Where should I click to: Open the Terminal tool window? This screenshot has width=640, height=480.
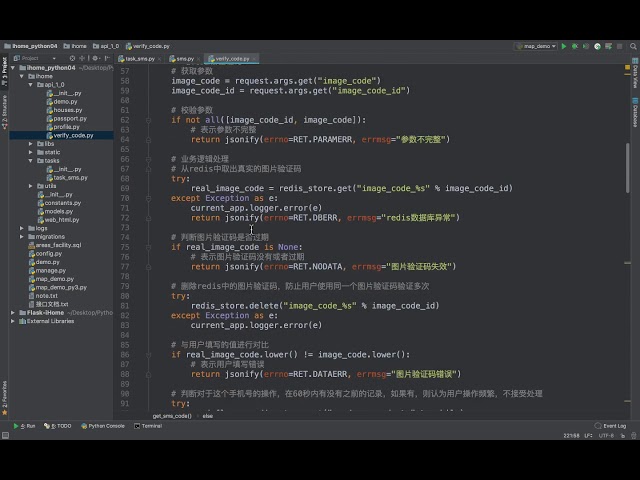pos(150,426)
